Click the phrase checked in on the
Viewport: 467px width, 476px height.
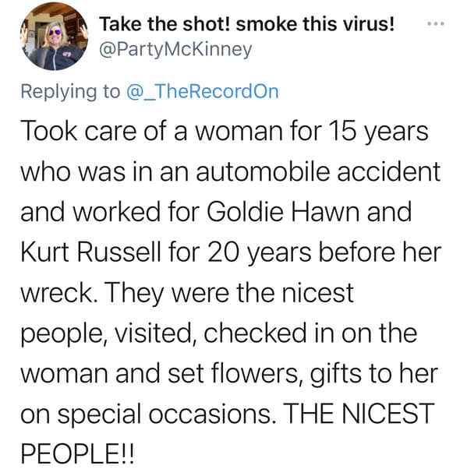tap(310, 333)
